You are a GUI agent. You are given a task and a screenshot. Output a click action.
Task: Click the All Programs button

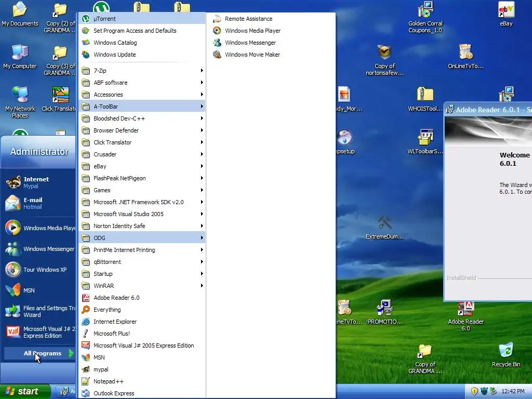click(39, 353)
